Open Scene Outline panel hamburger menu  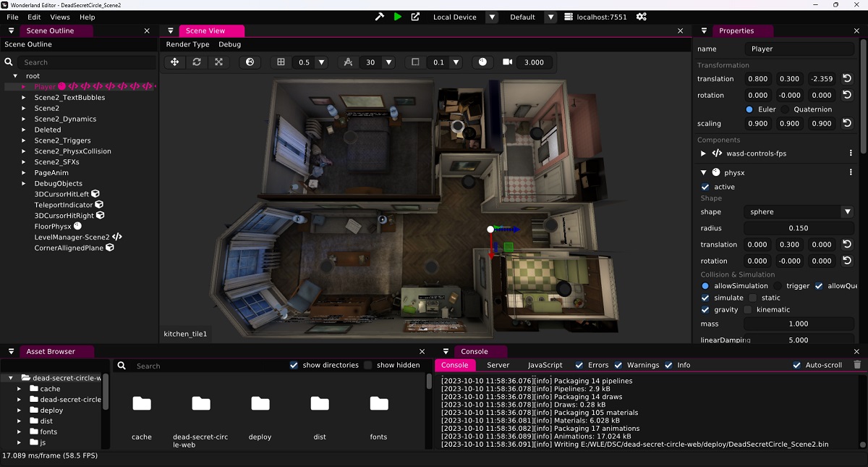click(12, 31)
